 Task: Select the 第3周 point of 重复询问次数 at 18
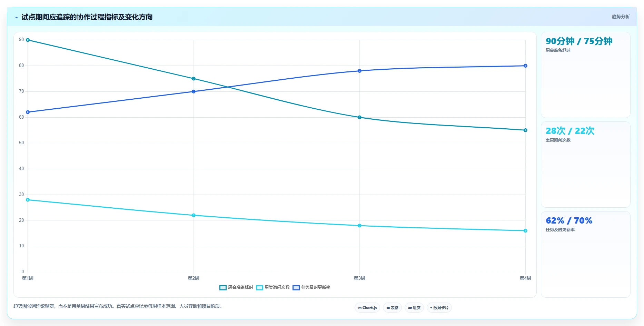(359, 226)
